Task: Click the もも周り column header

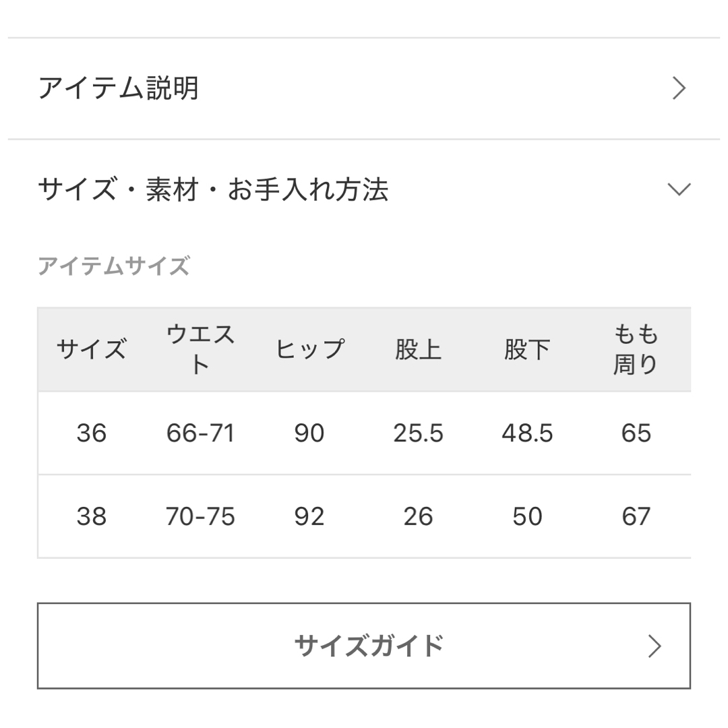Action: click(x=636, y=349)
